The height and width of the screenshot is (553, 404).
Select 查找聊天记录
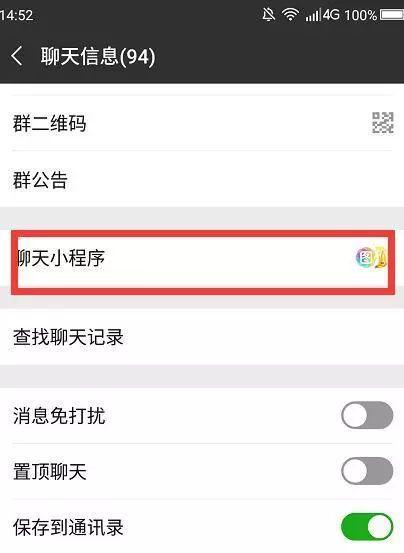(x=202, y=337)
